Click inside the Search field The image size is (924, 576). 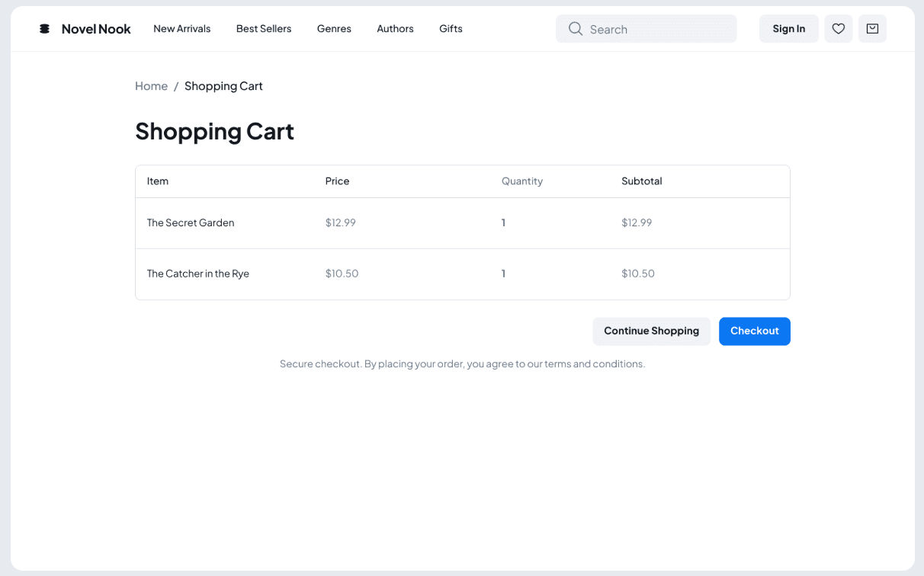[x=656, y=29]
